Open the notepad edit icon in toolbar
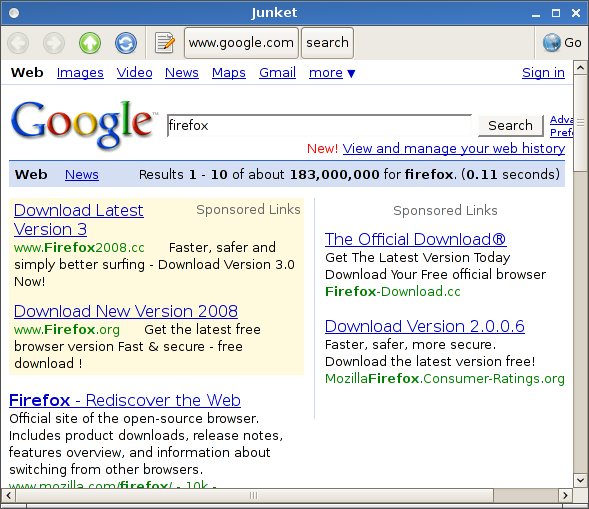 click(x=165, y=43)
